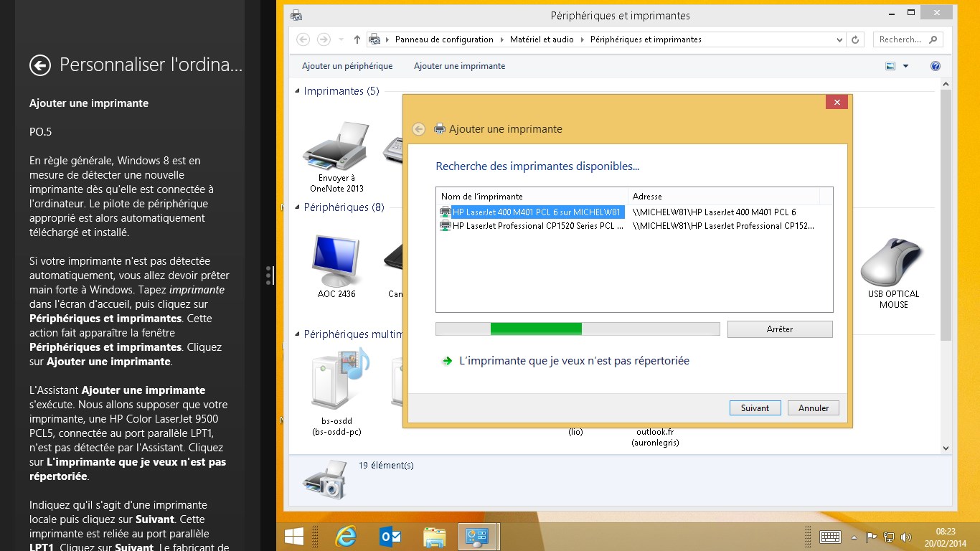Click the Arrêter search button
980x551 pixels.
pyautogui.click(x=779, y=329)
